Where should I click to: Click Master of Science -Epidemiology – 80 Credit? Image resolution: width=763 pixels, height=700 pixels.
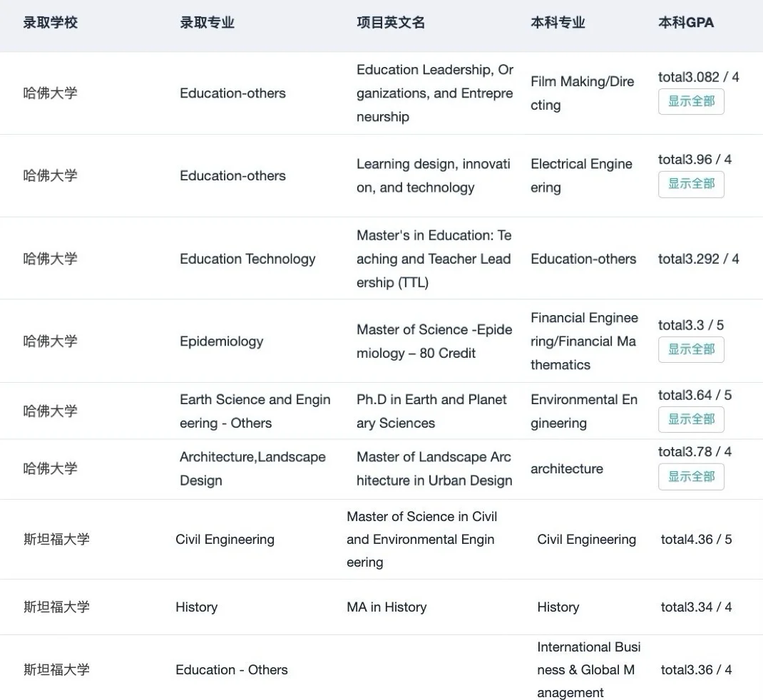[x=434, y=341]
